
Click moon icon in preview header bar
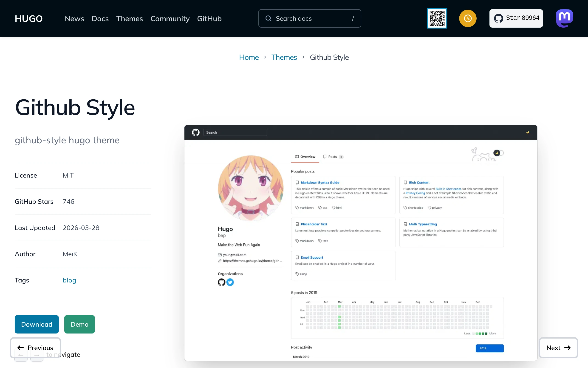(x=528, y=132)
